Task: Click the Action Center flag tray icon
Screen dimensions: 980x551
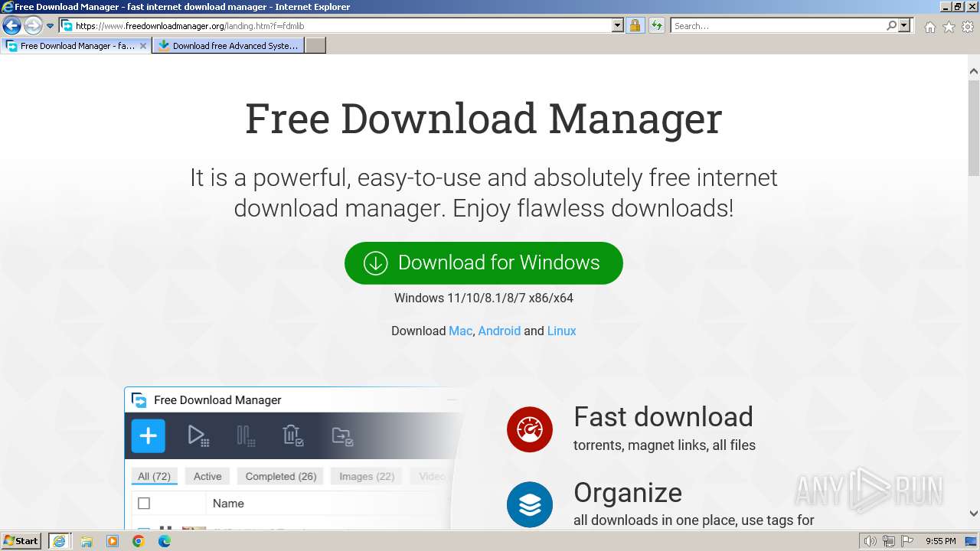Action: click(x=907, y=541)
